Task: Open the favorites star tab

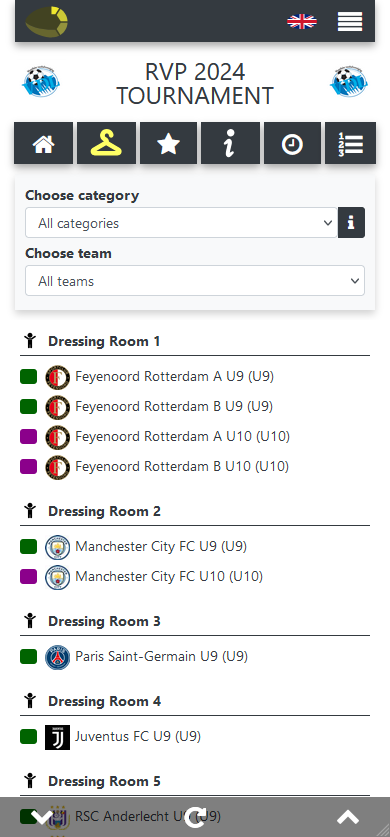Action: coord(168,143)
